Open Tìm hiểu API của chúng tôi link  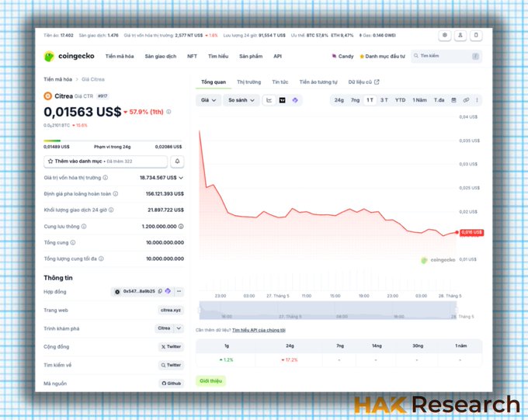point(259,331)
